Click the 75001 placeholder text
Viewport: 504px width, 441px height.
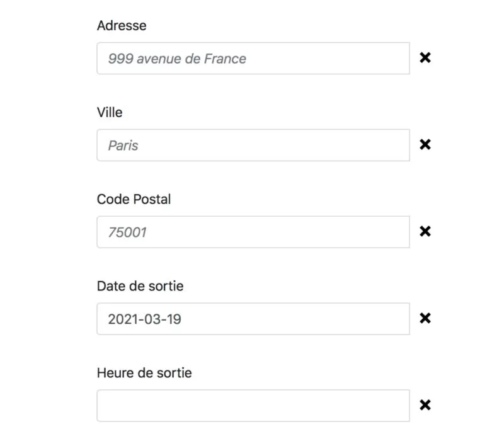point(127,232)
